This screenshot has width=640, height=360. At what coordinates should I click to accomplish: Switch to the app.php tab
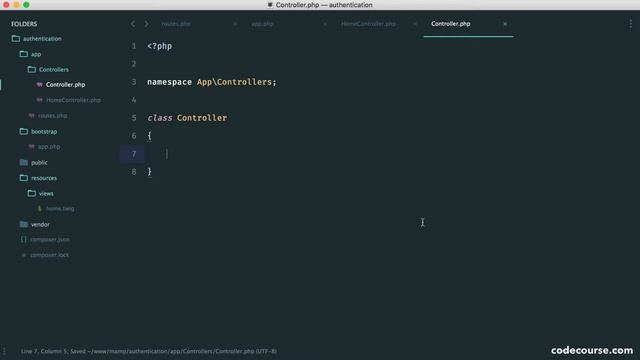tap(262, 24)
